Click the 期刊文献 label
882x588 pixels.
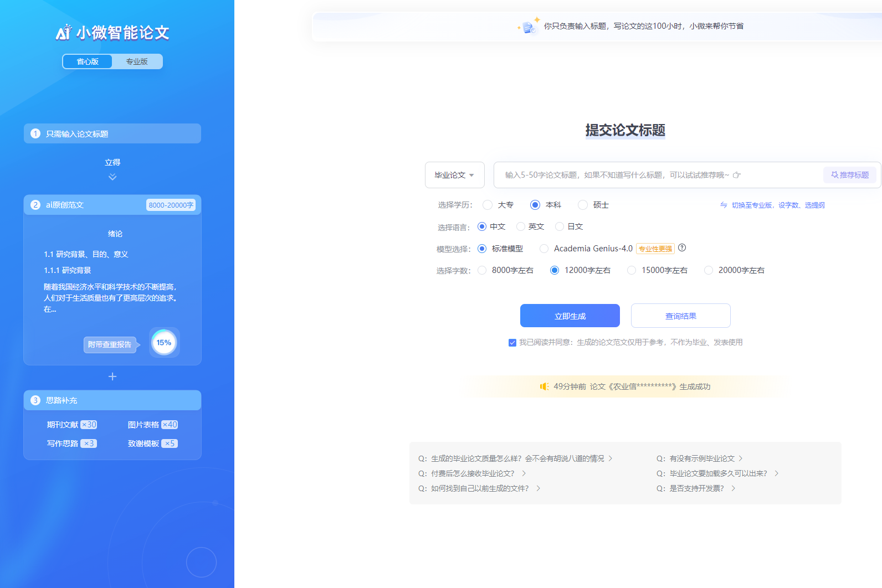click(x=63, y=425)
